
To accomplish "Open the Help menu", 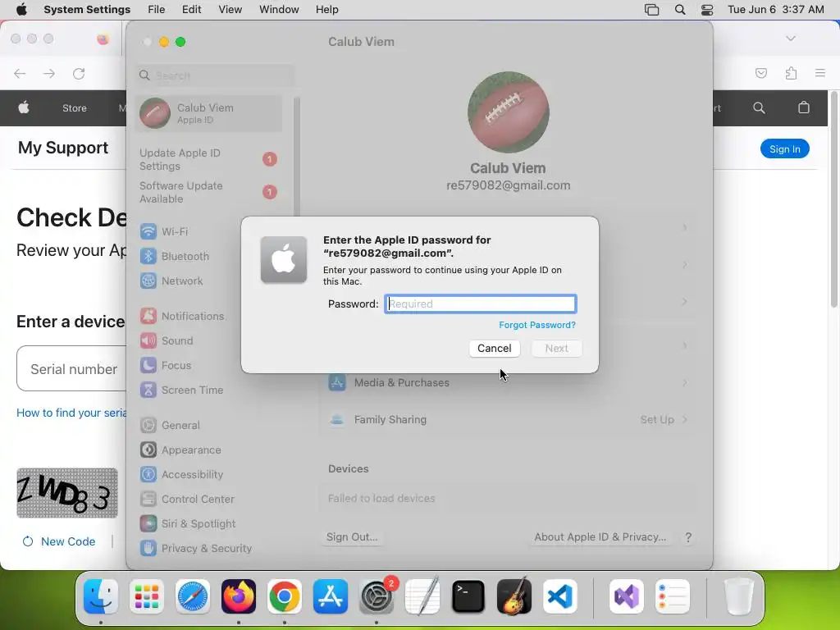I will pos(326,10).
